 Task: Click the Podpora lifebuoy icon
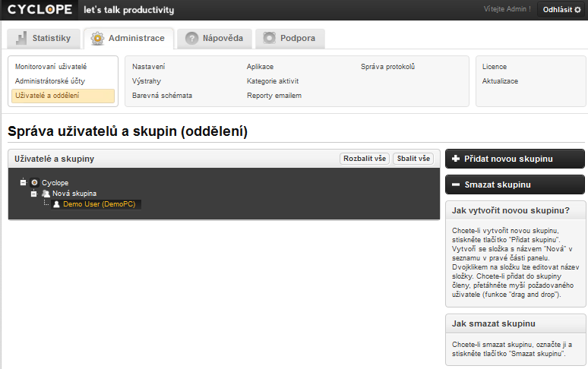[269, 38]
